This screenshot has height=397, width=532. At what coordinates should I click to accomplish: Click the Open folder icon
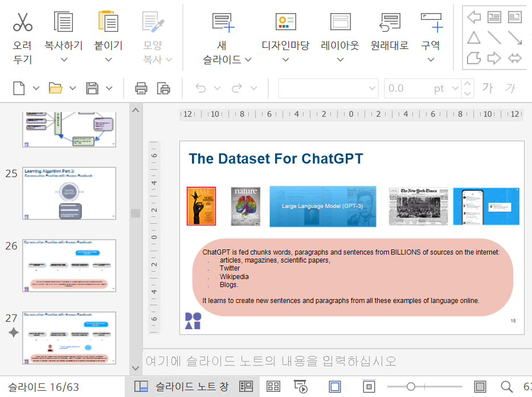(x=56, y=88)
